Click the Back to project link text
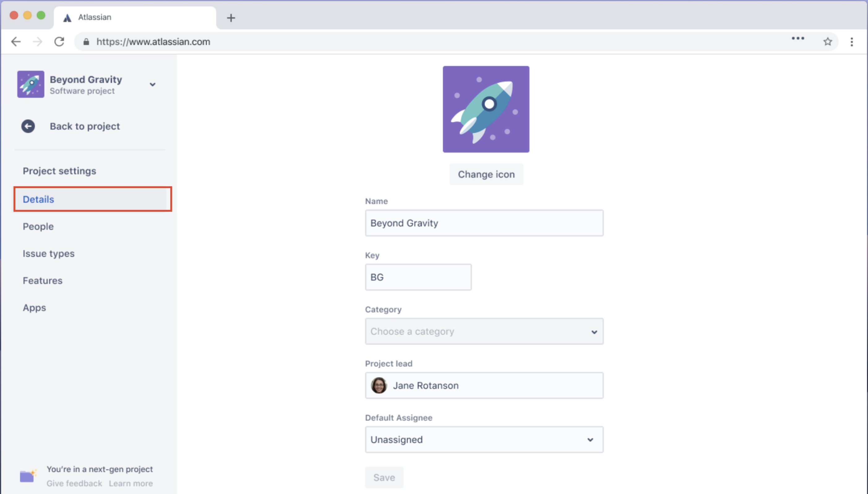This screenshot has height=494, width=868. (85, 126)
